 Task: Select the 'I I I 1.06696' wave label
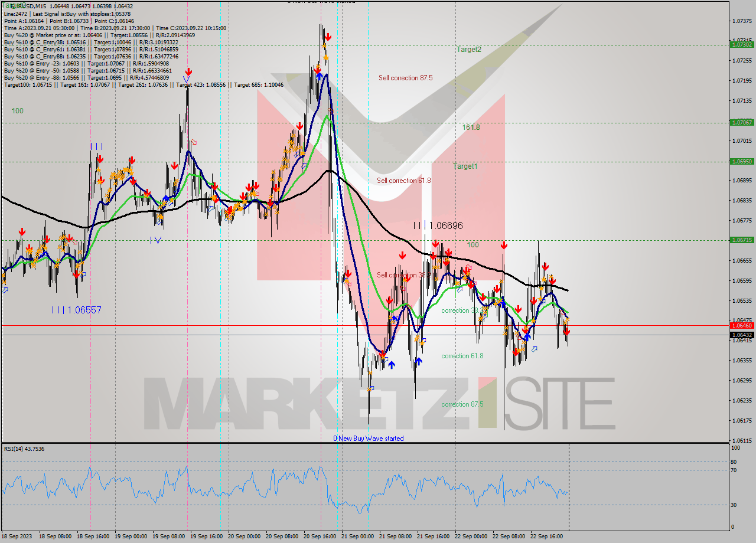pos(438,225)
